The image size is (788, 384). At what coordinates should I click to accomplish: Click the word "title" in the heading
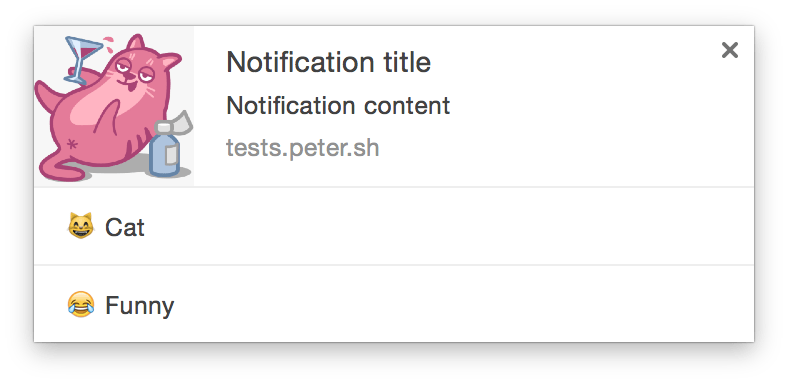pos(408,62)
